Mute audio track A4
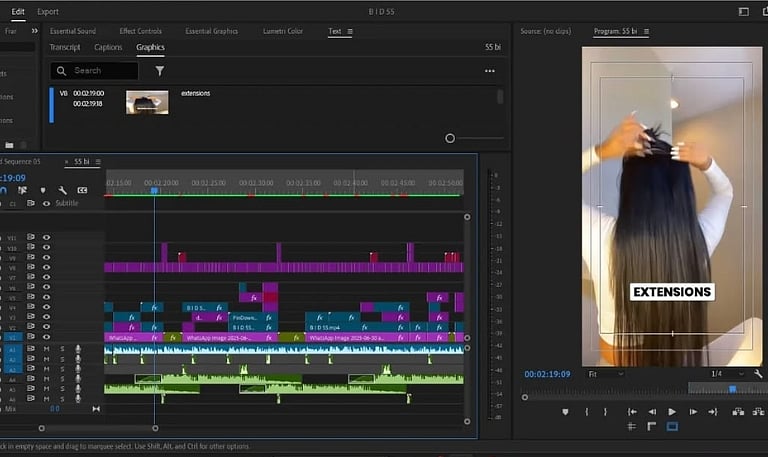 click(47, 379)
